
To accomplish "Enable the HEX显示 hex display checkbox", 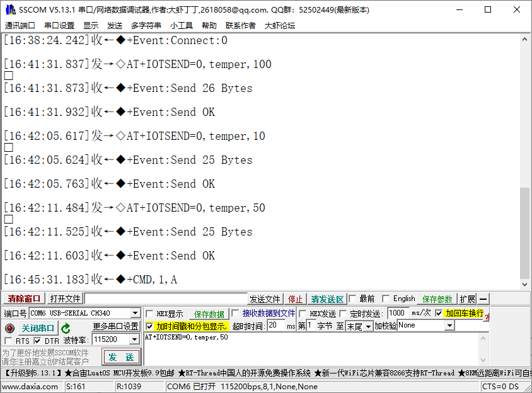I will pyautogui.click(x=151, y=313).
